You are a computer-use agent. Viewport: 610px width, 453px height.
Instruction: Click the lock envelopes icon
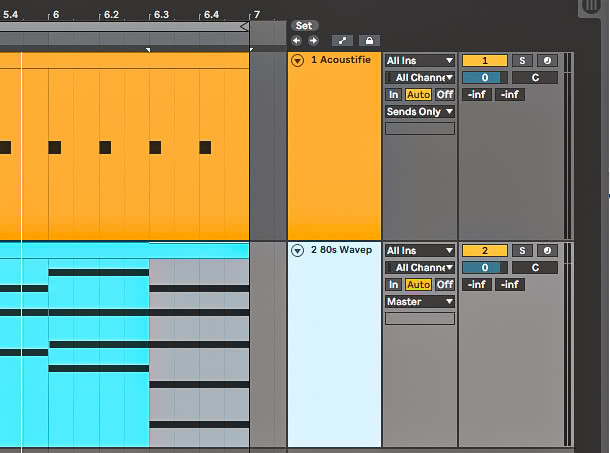point(369,40)
